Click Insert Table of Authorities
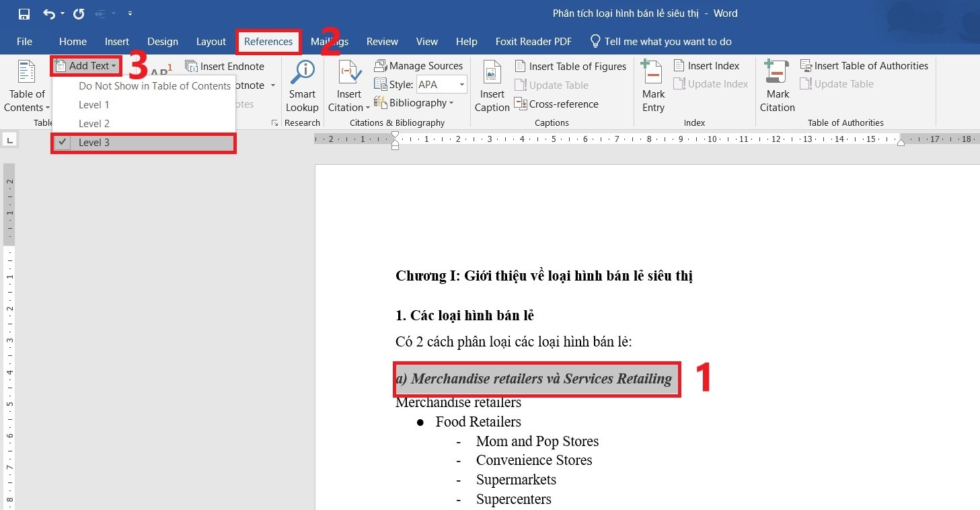Screen dimensions: 980x510 tap(864, 66)
